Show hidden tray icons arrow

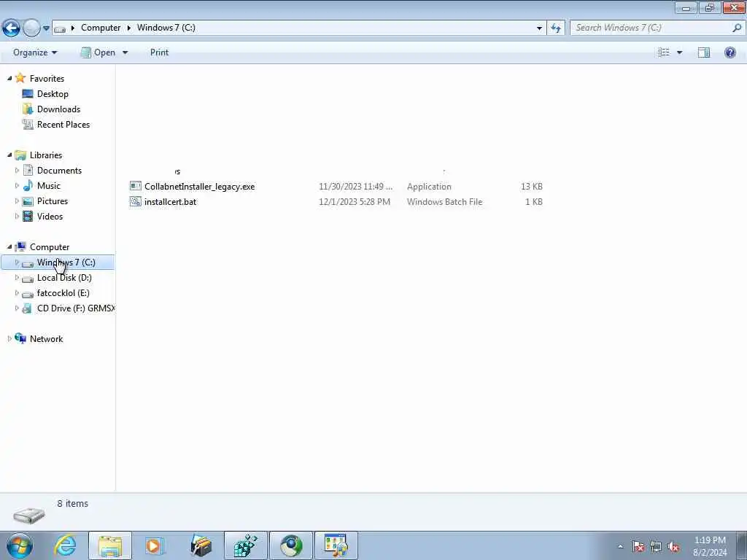pos(620,546)
